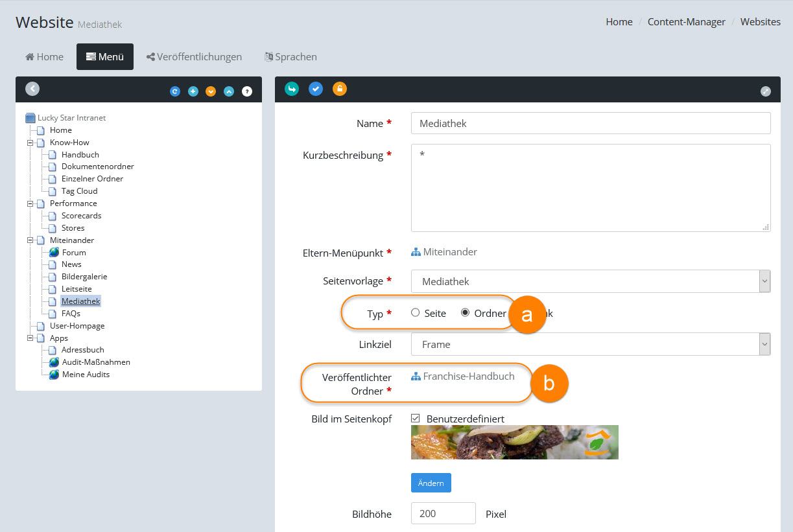Click the orange down-arrow icon in tree toolbar
The height and width of the screenshot is (532, 793).
coord(211,91)
